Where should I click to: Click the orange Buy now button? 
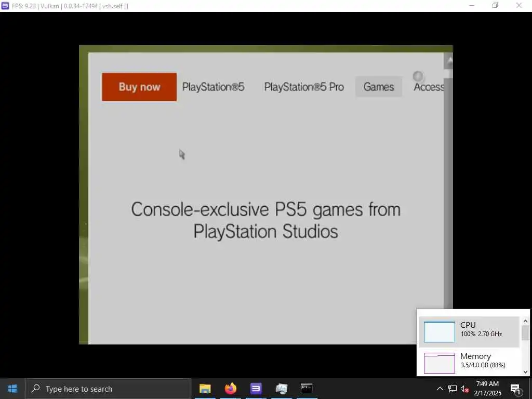pyautogui.click(x=139, y=87)
